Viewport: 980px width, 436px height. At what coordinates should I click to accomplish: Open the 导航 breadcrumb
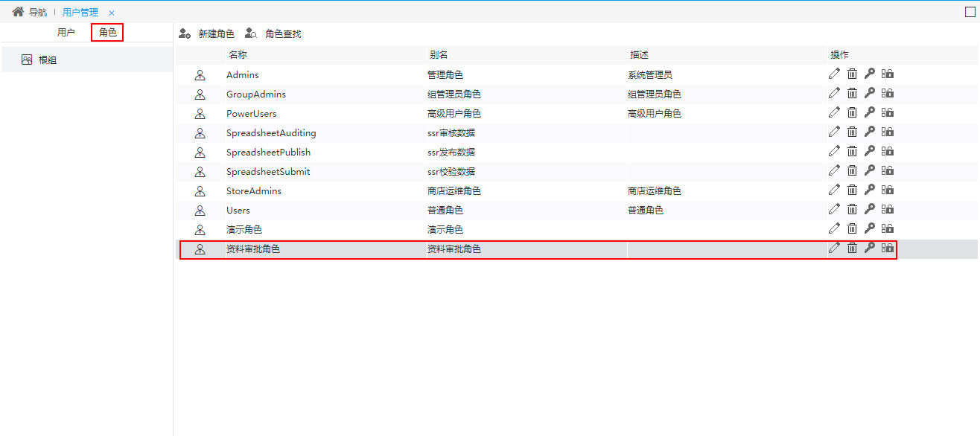click(x=38, y=13)
